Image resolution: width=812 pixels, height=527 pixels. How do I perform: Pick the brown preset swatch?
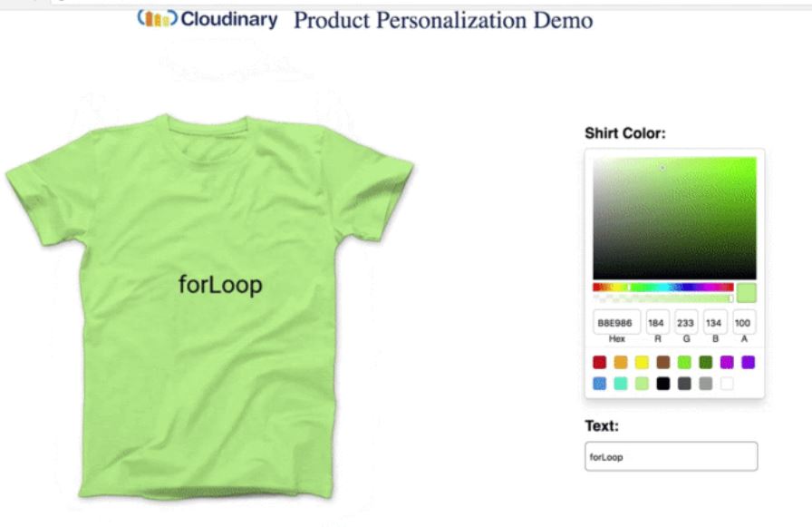(662, 362)
